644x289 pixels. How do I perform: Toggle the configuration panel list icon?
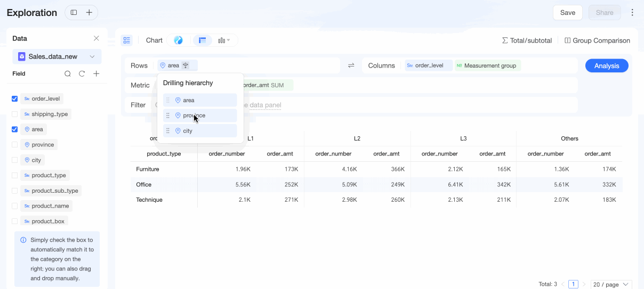tap(126, 40)
